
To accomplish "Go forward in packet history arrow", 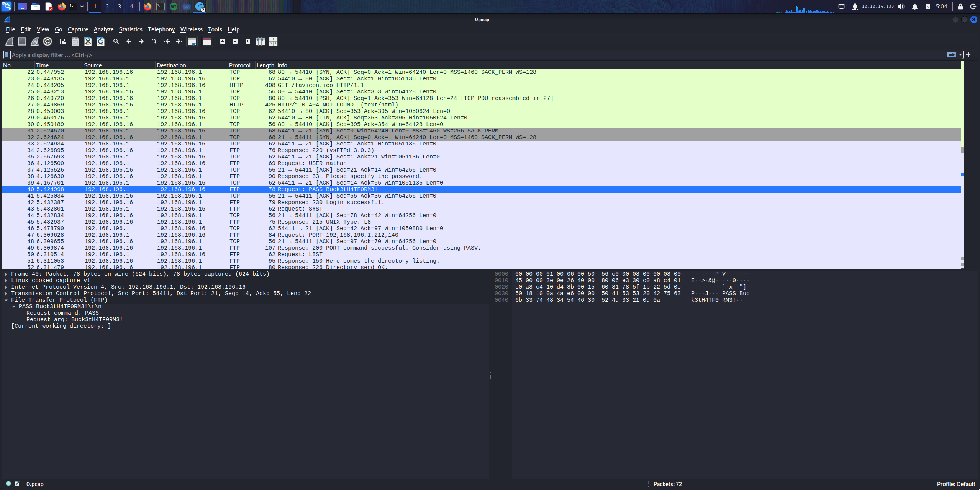I will pyautogui.click(x=141, y=41).
